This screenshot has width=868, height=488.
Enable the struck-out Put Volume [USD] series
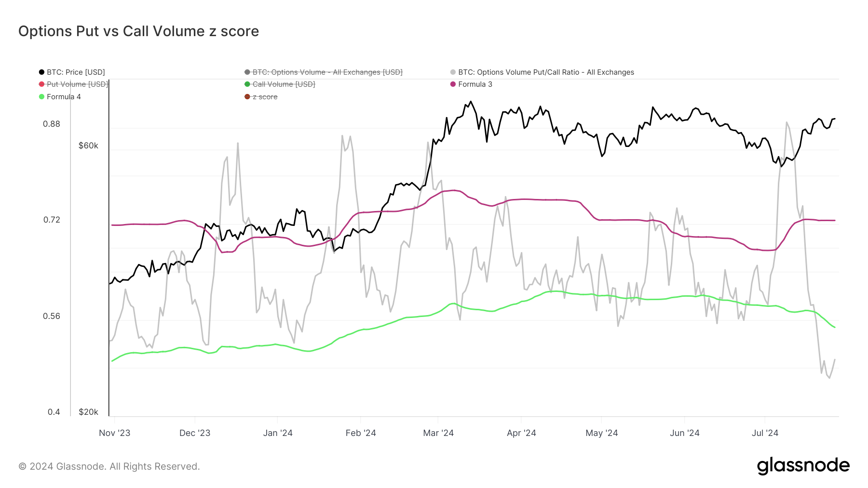tap(73, 84)
